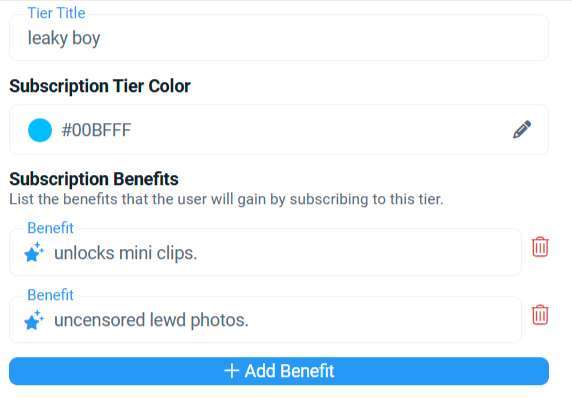Viewport: 572px width, 398px height.
Task: Click the first Benefit field label
Action: 50,228
